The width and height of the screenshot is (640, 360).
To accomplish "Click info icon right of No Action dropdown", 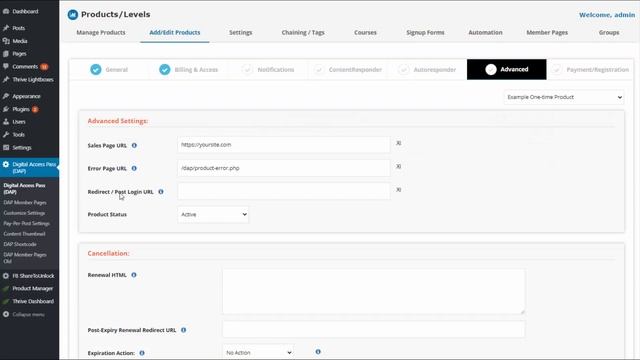I will [318, 351].
